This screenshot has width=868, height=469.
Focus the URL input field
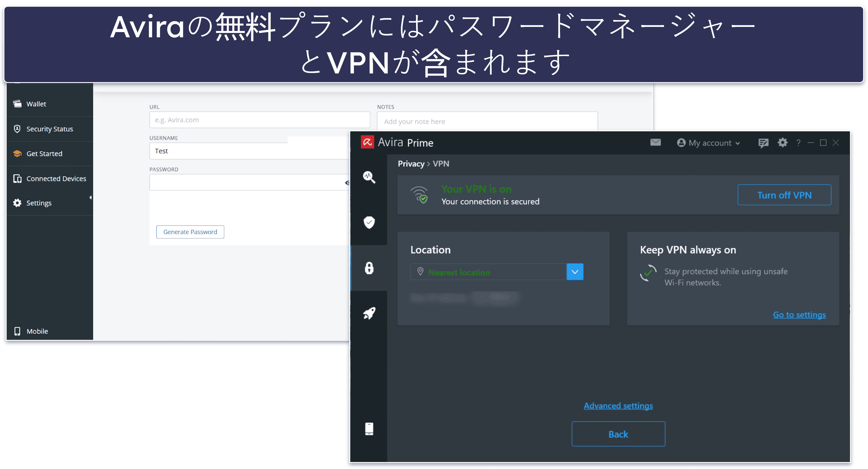tap(260, 120)
